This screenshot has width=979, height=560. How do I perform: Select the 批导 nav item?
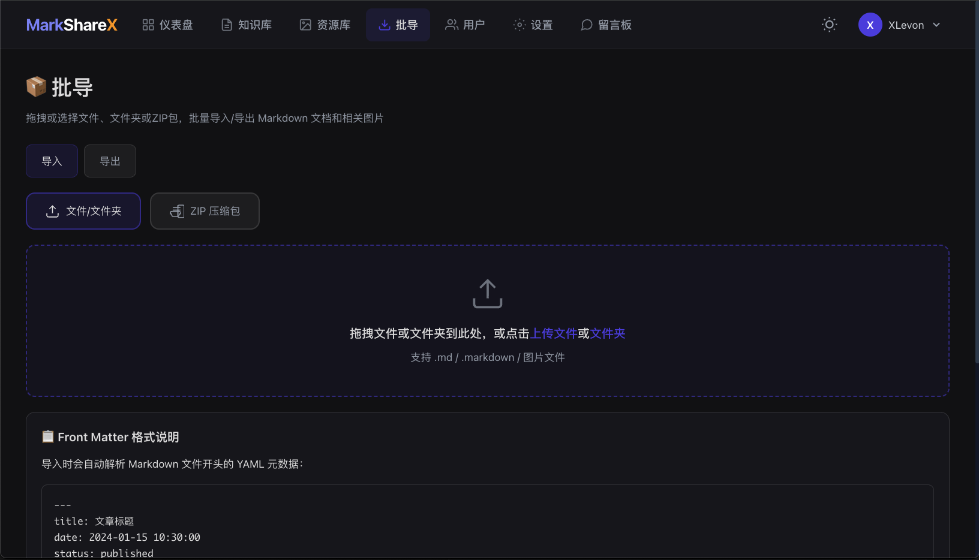398,25
